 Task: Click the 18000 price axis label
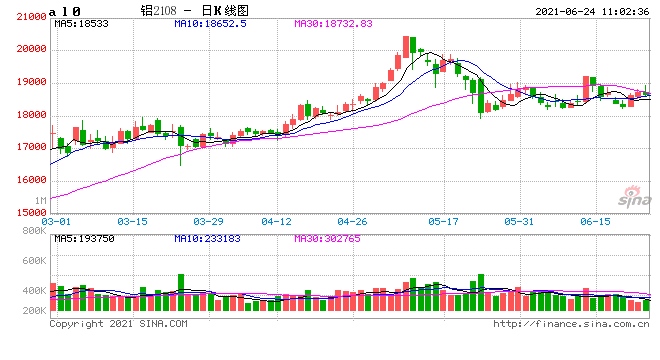click(31, 115)
